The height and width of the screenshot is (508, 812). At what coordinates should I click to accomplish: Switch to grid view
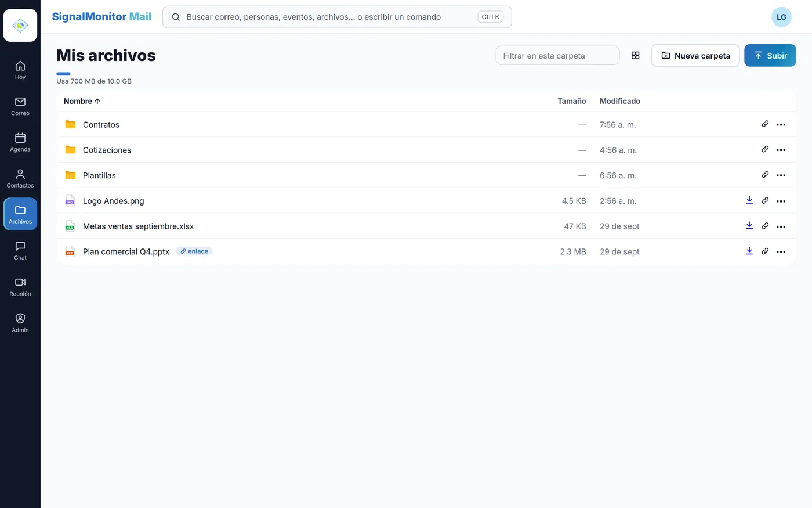tap(636, 56)
